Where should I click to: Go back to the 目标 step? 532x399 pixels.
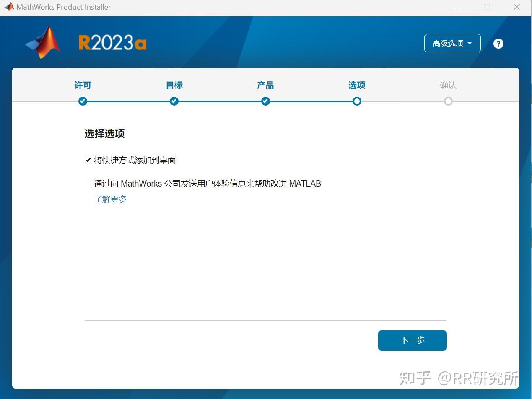[174, 85]
